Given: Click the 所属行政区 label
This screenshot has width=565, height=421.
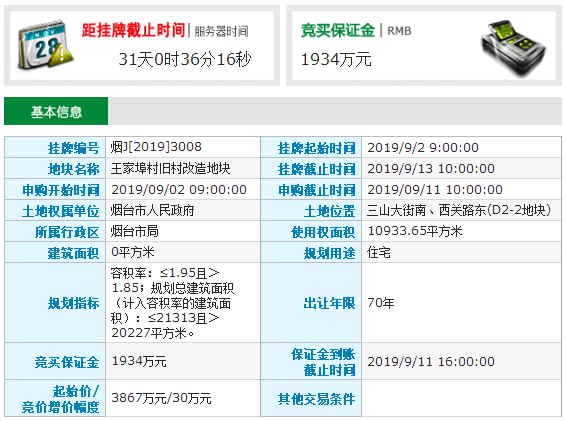Looking at the screenshot, I should (67, 232).
